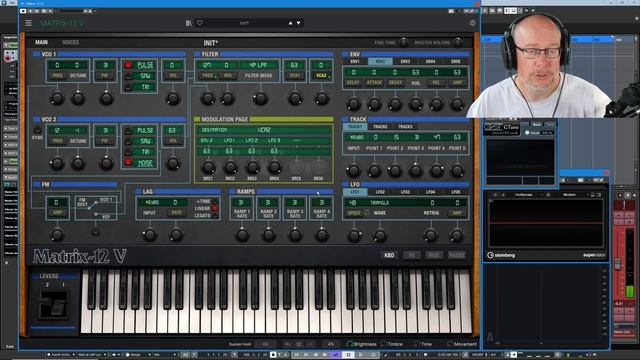Image resolution: width=640 pixels, height=360 pixels.
Task: Open modulation Destination VCA2 selector
Action: click(x=264, y=130)
